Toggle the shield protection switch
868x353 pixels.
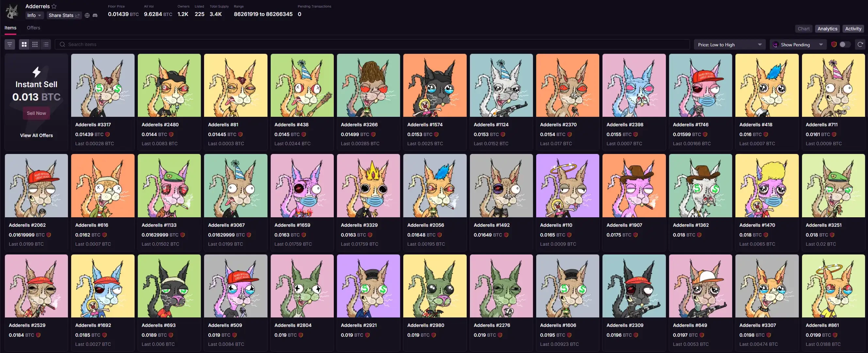tap(844, 44)
